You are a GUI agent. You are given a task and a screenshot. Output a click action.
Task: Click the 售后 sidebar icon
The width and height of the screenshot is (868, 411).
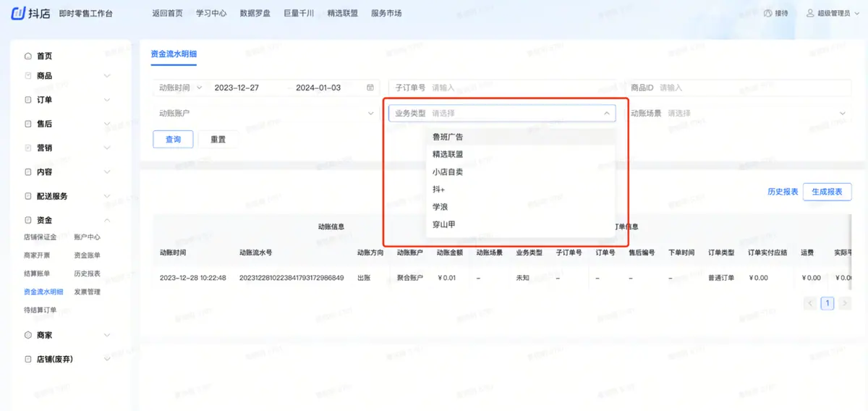28,124
